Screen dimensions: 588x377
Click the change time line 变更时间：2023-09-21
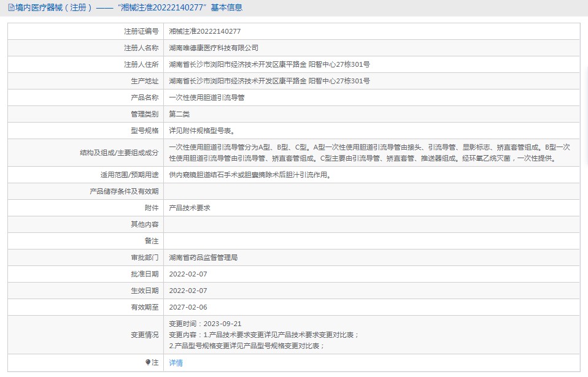click(205, 324)
